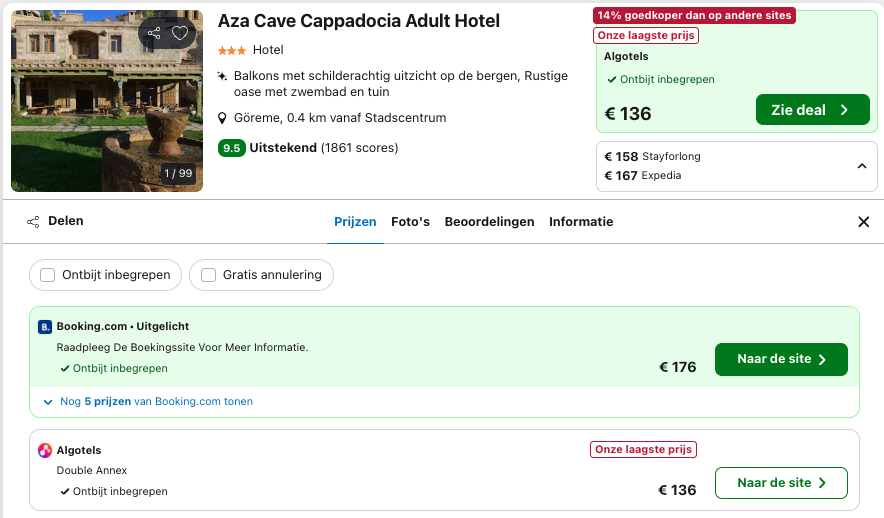Click Naar de site for Algotels
This screenshot has height=518, width=884.
tap(781, 483)
